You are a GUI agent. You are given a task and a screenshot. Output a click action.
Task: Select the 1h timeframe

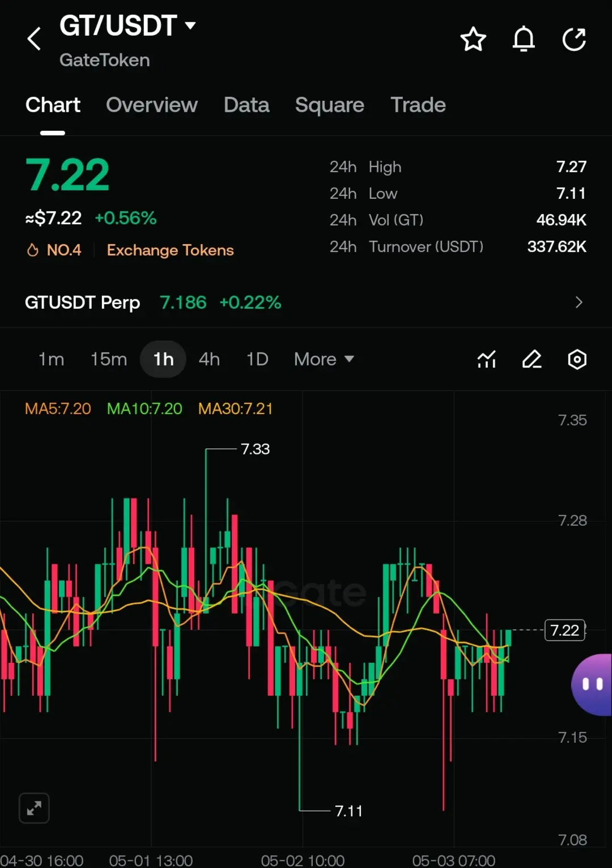tap(163, 359)
